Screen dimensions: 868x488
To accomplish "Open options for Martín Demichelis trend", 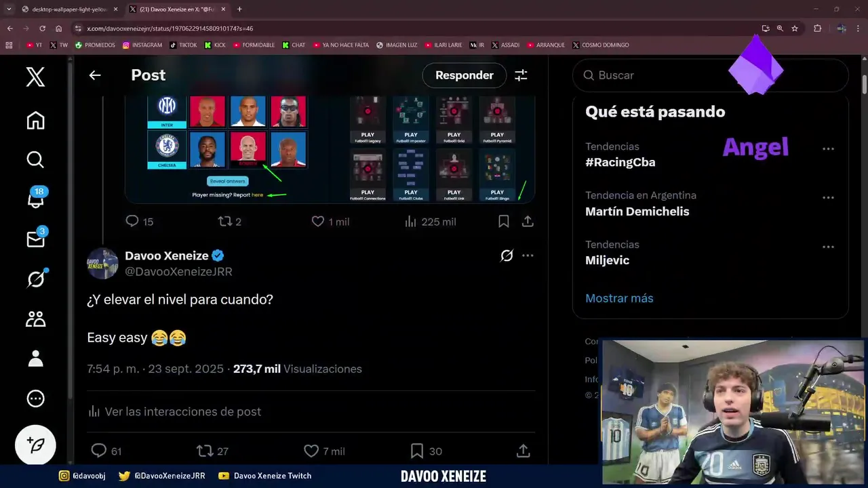I will (x=828, y=198).
